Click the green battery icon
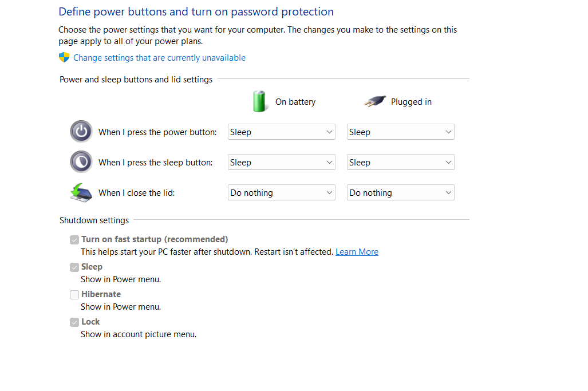 [x=260, y=101]
